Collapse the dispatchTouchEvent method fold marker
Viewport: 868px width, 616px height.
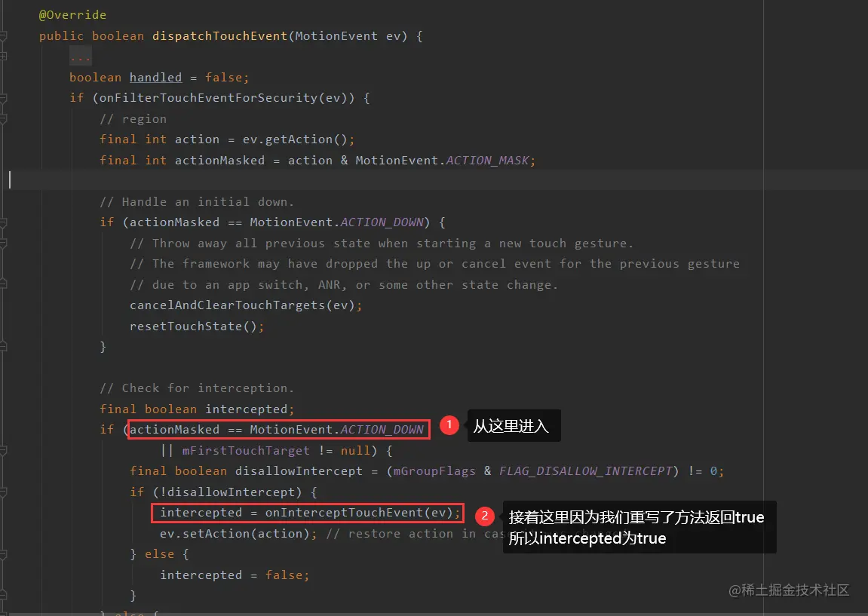click(x=3, y=36)
